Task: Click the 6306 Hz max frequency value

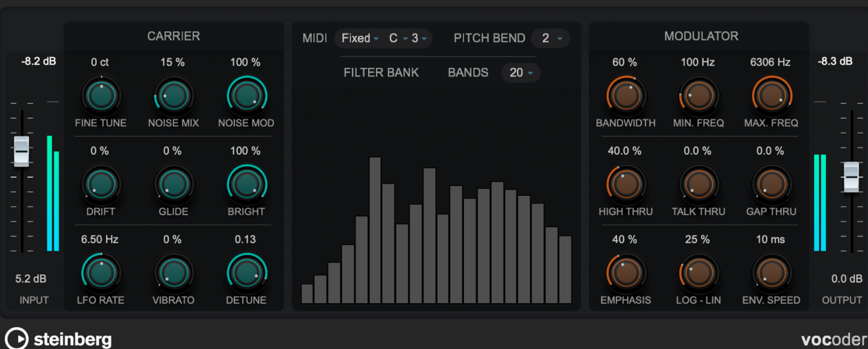Action: pyautogui.click(x=771, y=62)
